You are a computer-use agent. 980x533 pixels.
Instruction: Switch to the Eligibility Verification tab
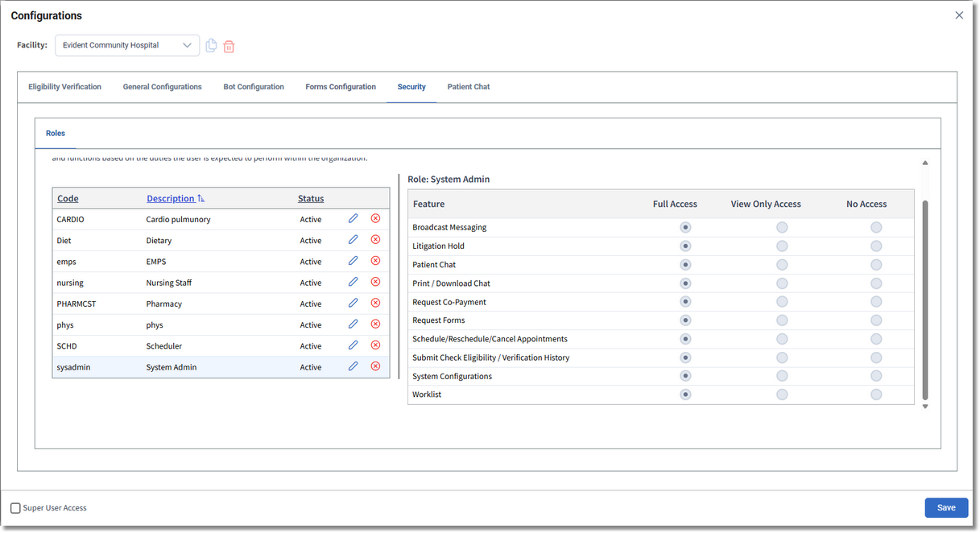pyautogui.click(x=65, y=87)
